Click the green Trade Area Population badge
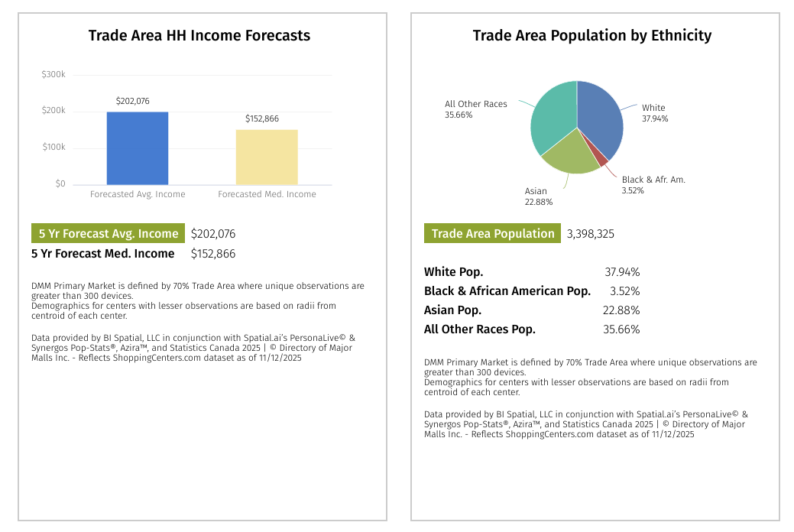The image size is (794, 532). click(x=493, y=234)
